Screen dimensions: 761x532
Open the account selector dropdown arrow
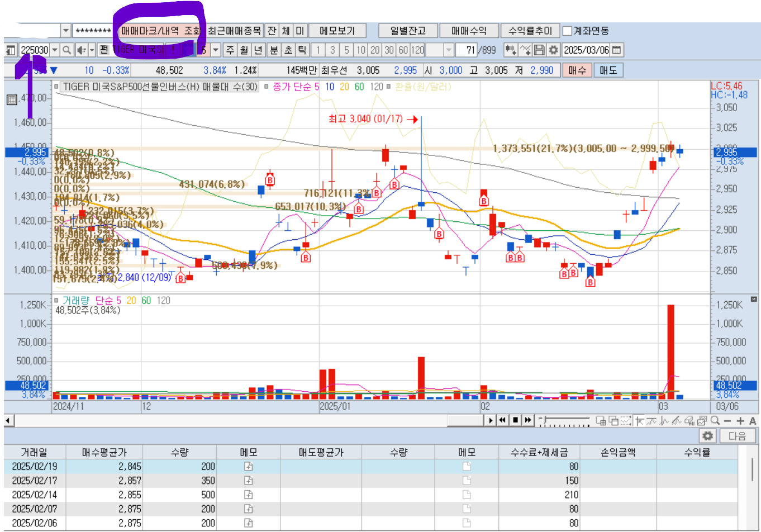tap(66, 31)
